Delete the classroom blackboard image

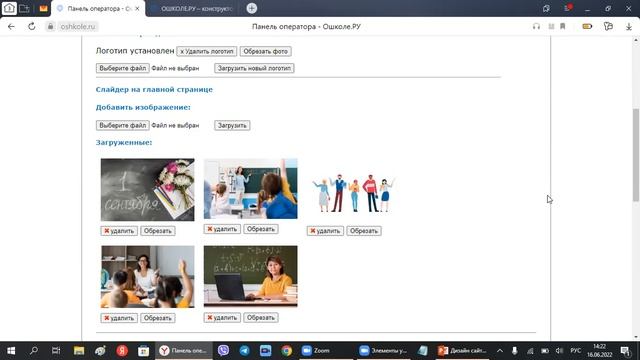[x=222, y=229]
